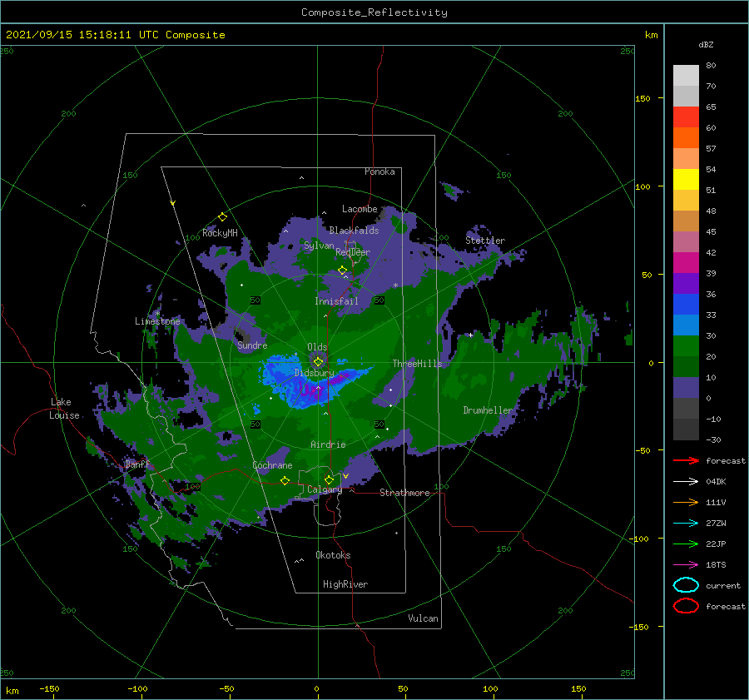Click the Ponoka city label

point(379,171)
